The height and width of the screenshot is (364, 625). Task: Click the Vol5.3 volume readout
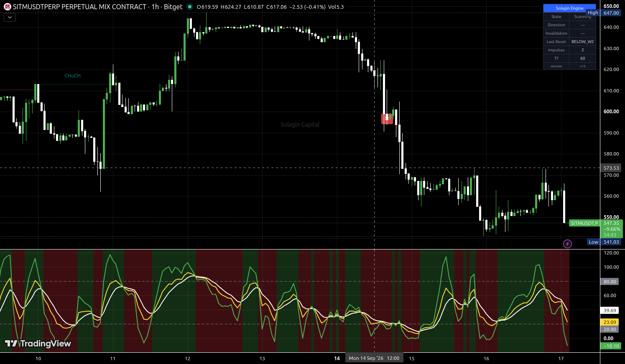[x=336, y=7]
